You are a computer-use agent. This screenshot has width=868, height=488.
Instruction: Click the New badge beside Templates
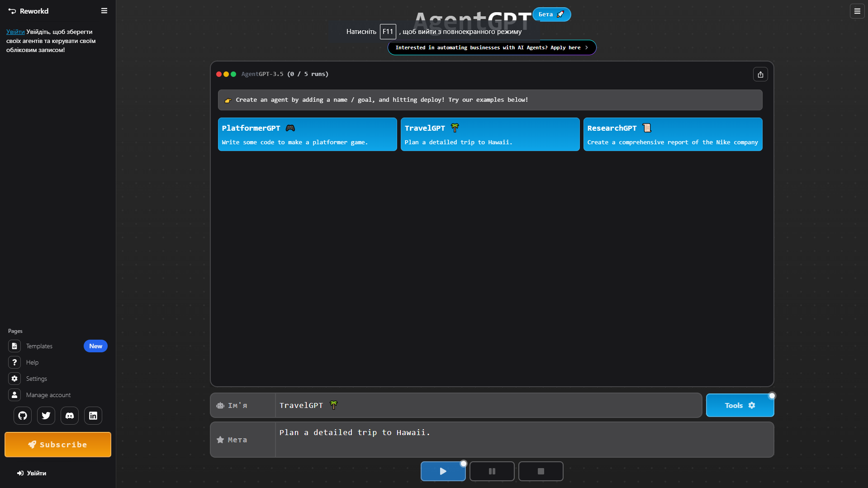click(95, 346)
